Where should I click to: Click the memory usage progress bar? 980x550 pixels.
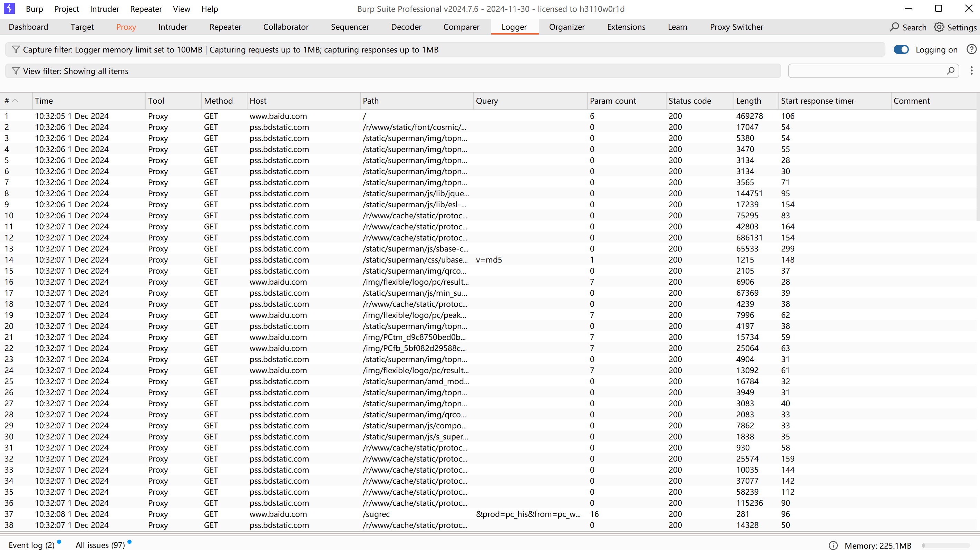click(945, 545)
